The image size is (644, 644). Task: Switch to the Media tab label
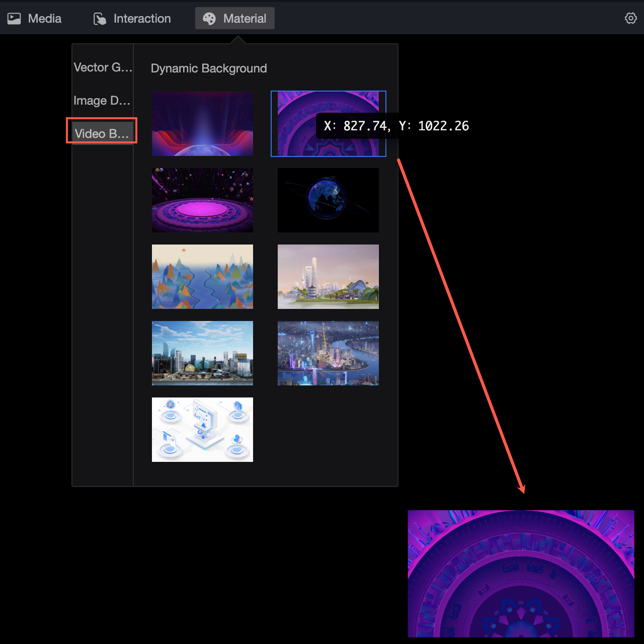click(x=45, y=19)
